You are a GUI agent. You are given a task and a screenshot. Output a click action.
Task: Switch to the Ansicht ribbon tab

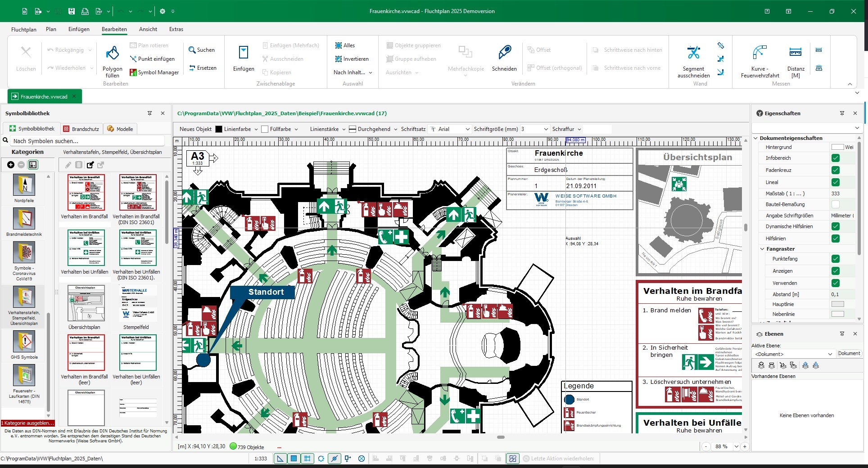(x=148, y=29)
